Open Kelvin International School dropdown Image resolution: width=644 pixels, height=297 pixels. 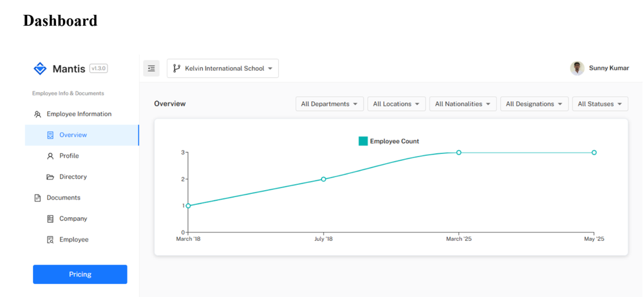[223, 68]
